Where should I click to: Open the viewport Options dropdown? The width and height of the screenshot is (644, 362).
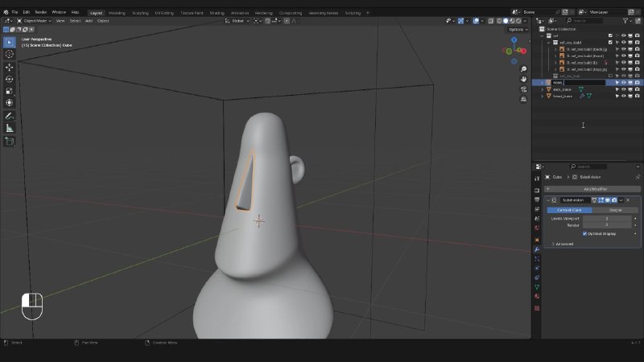518,30
